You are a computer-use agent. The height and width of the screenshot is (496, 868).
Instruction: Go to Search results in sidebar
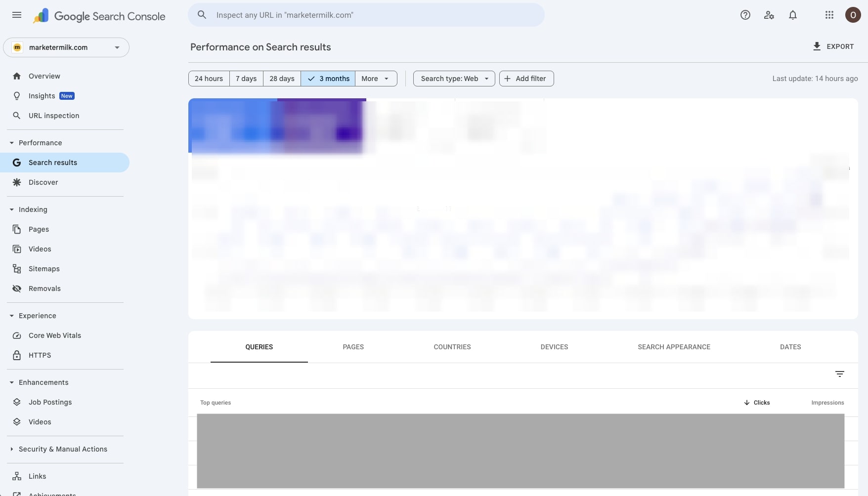click(x=65, y=163)
